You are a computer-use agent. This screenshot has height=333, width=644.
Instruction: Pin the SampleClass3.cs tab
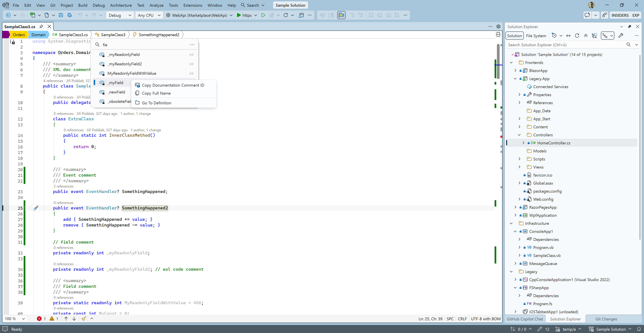[x=41, y=26]
